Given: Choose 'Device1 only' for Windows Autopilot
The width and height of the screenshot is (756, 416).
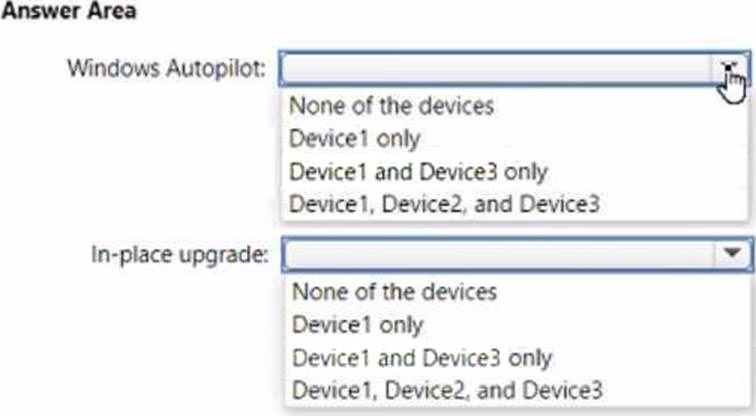Looking at the screenshot, I should [354, 138].
